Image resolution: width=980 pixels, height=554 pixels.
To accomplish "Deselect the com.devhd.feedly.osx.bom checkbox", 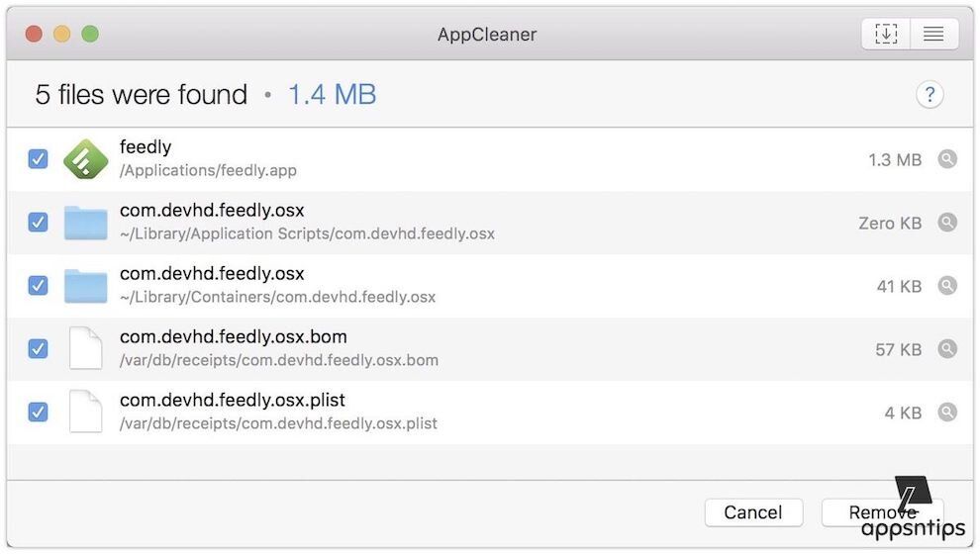I will coord(38,349).
